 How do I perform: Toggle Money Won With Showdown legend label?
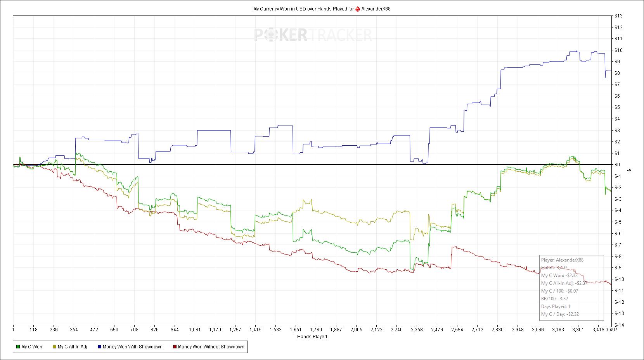point(132,347)
